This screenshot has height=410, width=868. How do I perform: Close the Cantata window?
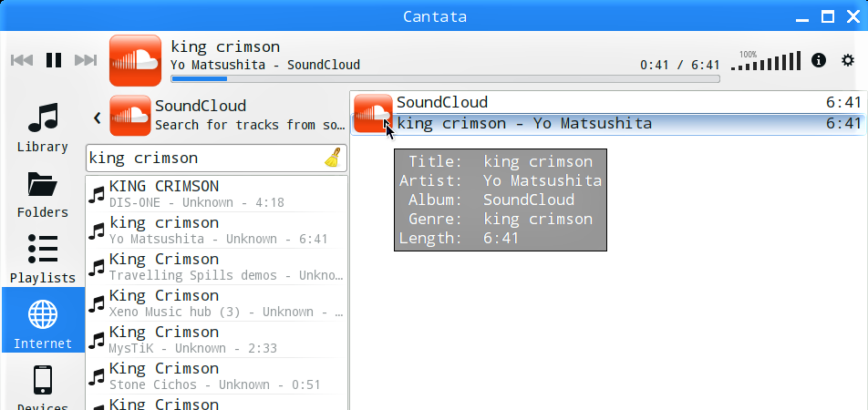(853, 16)
